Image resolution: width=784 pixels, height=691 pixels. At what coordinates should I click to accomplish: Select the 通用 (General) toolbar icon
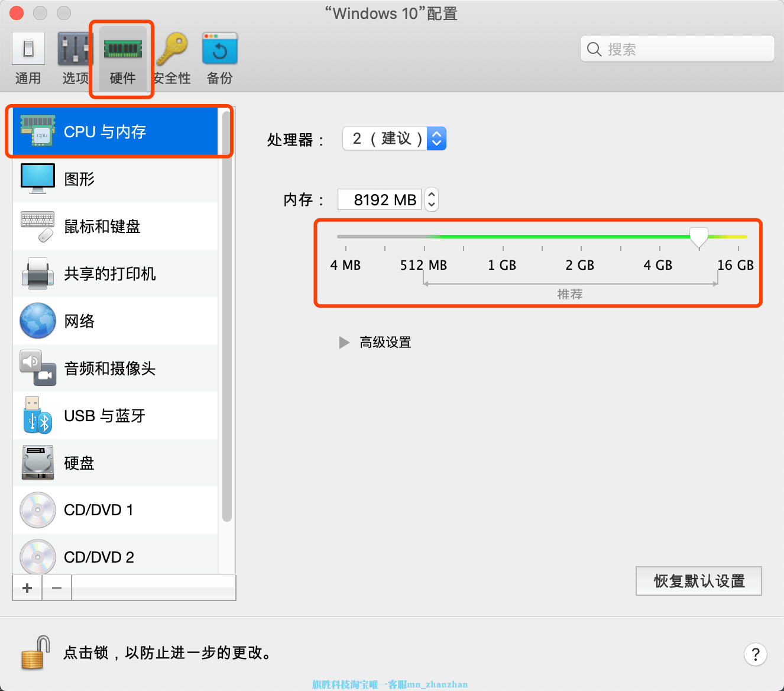click(x=28, y=56)
